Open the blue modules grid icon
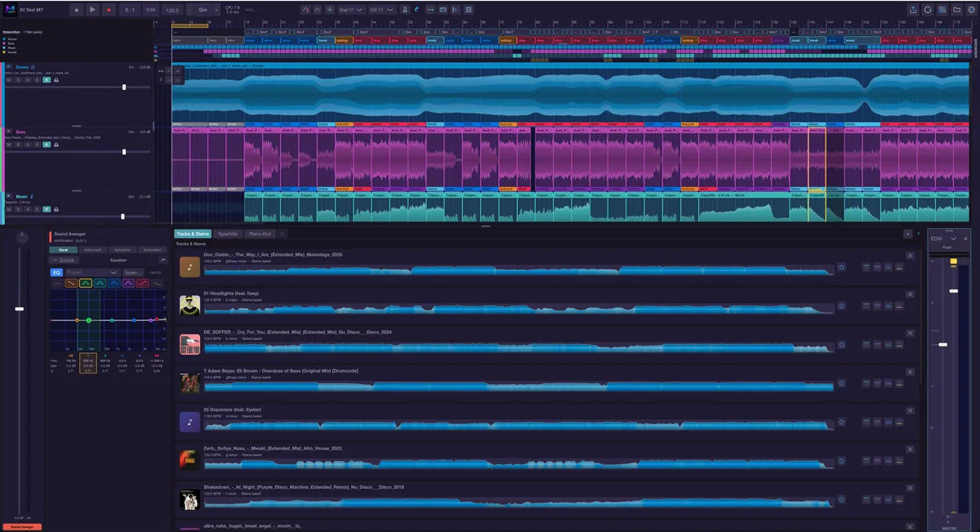This screenshot has height=532, width=980. click(942, 10)
